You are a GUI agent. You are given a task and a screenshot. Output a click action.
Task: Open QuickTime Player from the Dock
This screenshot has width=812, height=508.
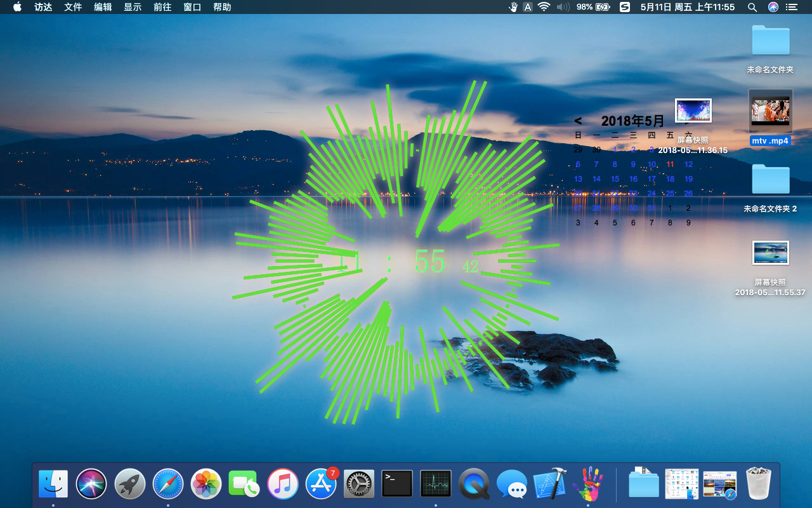474,485
